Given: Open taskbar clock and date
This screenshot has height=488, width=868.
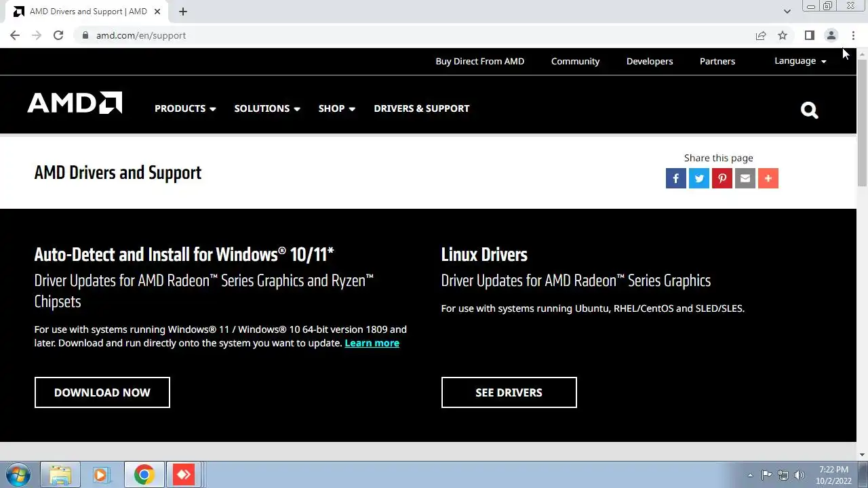Looking at the screenshot, I should 833,475.
